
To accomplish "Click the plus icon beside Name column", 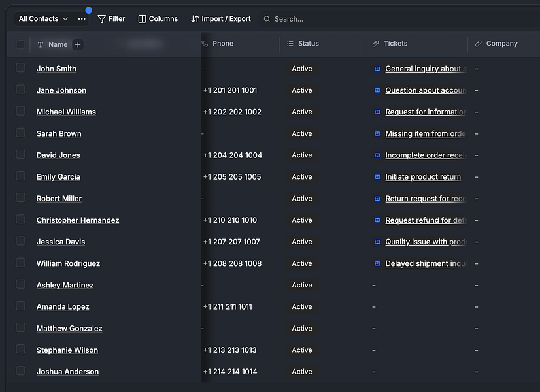I will click(x=78, y=44).
